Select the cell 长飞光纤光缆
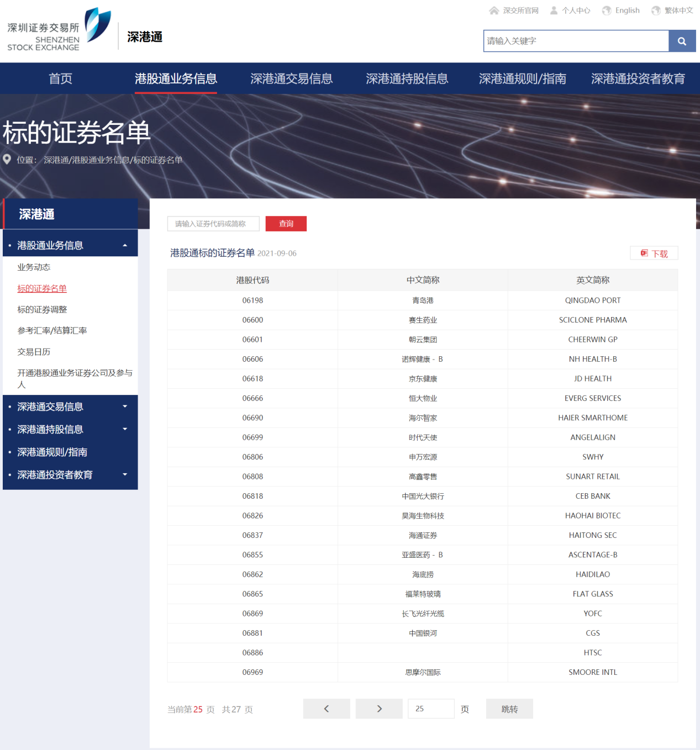 click(x=423, y=614)
